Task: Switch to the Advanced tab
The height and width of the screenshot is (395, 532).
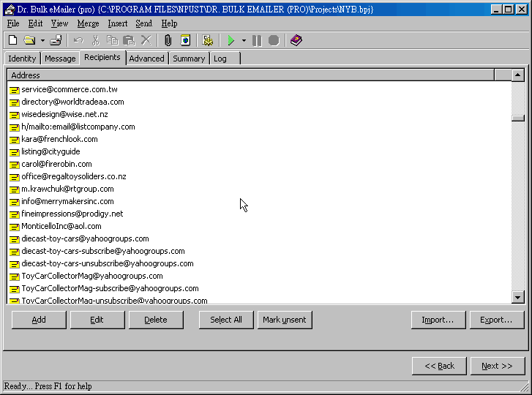Action: [146, 59]
